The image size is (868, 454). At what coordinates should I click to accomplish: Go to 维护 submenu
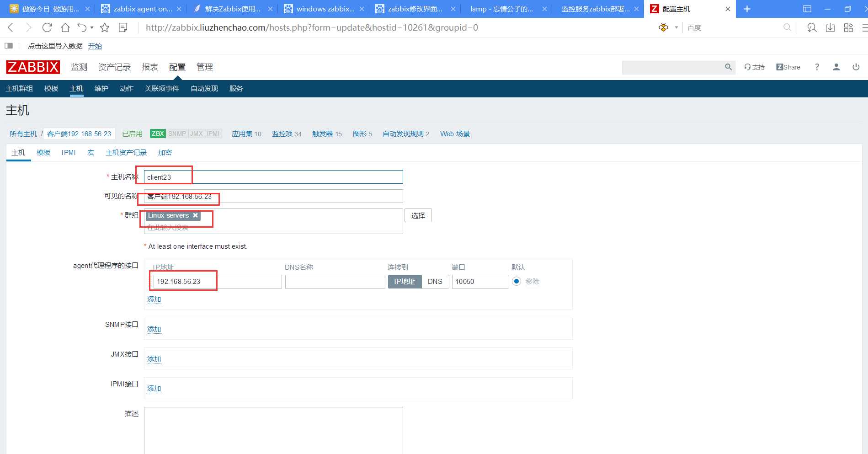[x=101, y=89]
